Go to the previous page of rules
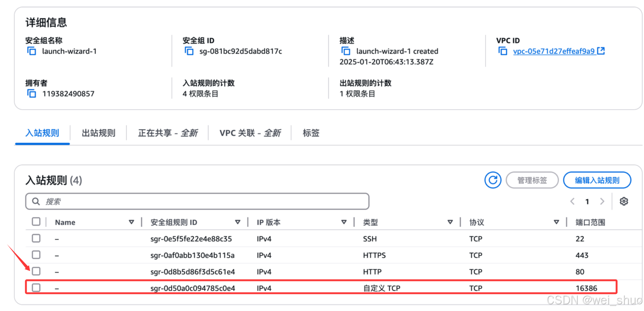 (573, 201)
